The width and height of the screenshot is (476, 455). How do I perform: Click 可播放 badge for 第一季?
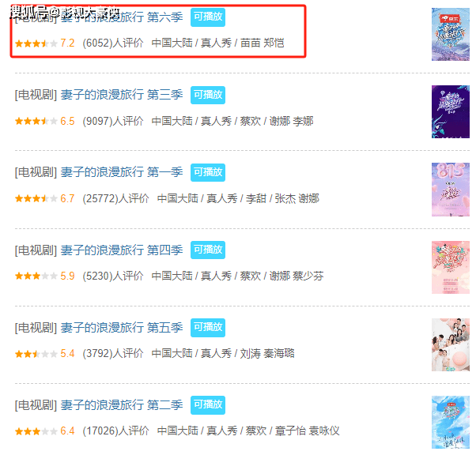[208, 172]
